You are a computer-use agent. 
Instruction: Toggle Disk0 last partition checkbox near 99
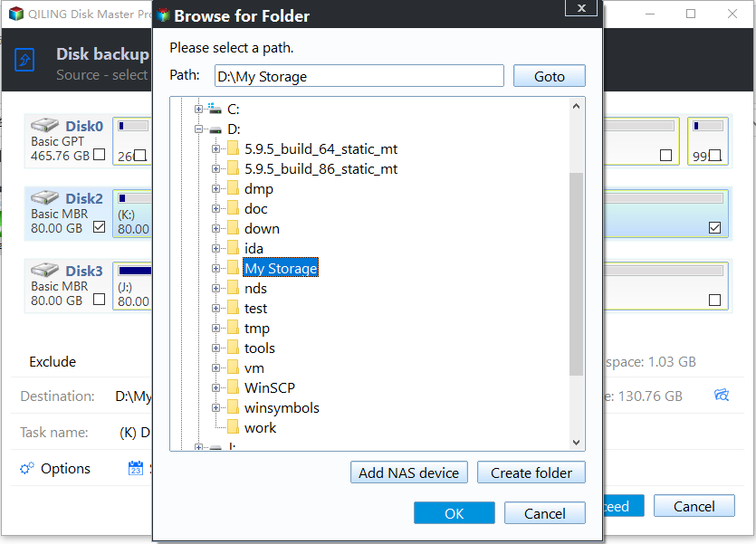715,155
